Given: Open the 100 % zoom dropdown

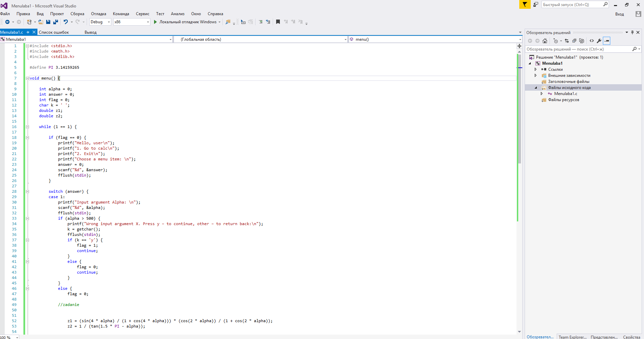Looking at the screenshot, I should [x=17, y=337].
